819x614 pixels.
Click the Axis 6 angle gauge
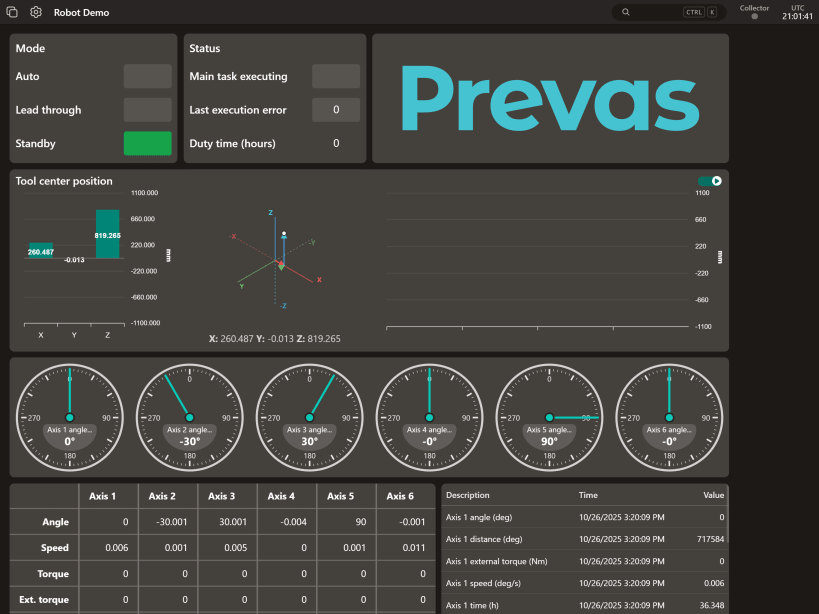[669, 417]
